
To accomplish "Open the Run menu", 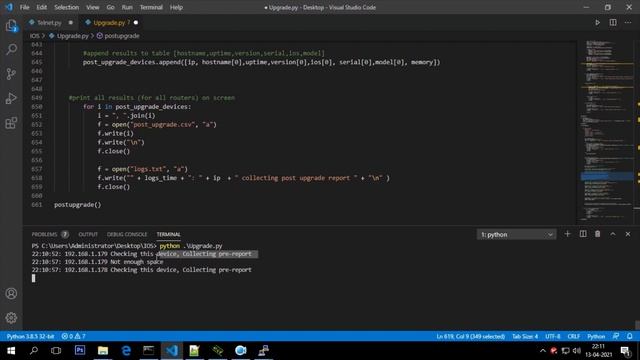I will [127, 7].
